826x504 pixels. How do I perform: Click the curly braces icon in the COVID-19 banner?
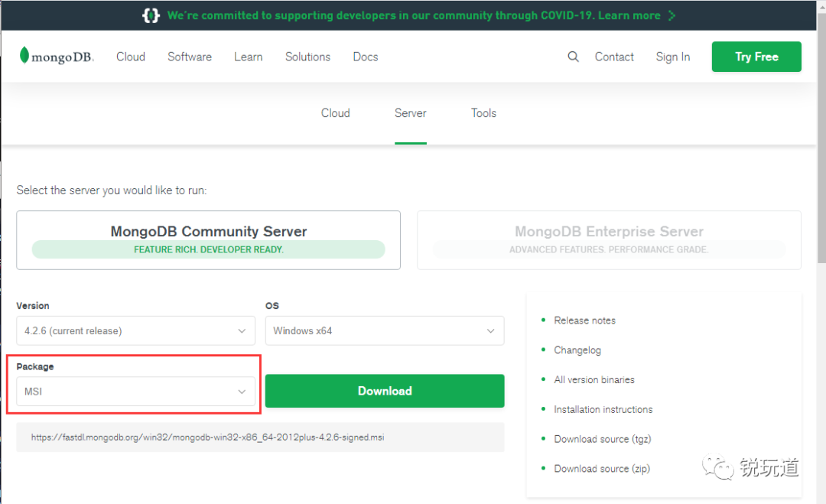pos(151,15)
